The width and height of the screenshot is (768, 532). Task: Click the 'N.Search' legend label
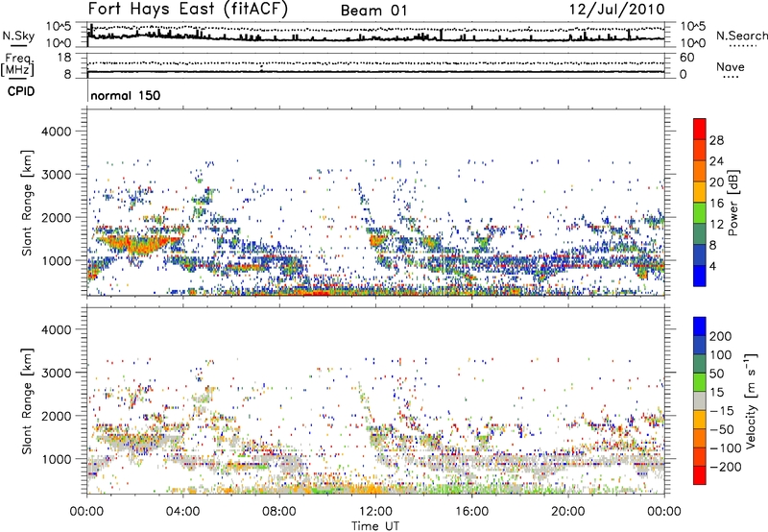click(x=741, y=36)
